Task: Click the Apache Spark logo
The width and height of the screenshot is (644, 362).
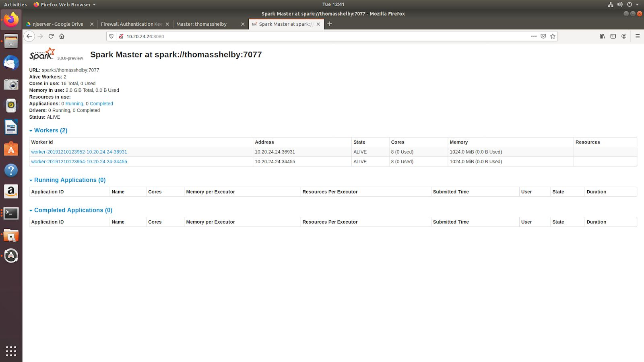Action: 42,54
